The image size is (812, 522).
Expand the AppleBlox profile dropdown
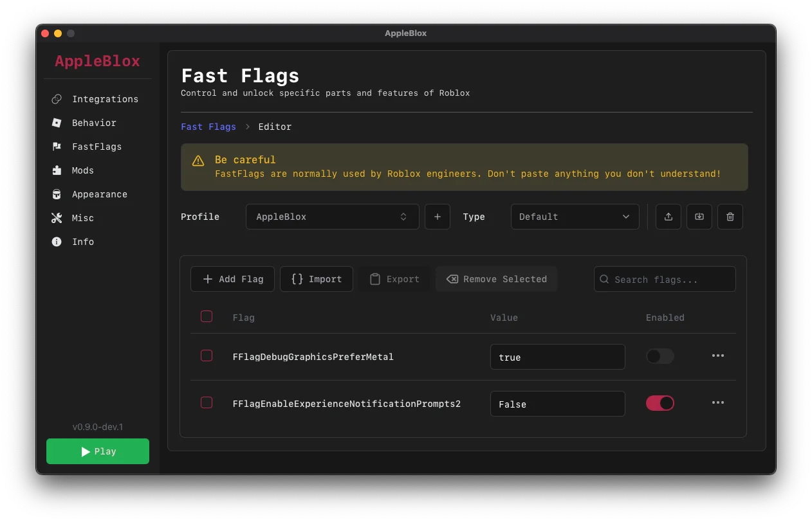coord(332,217)
